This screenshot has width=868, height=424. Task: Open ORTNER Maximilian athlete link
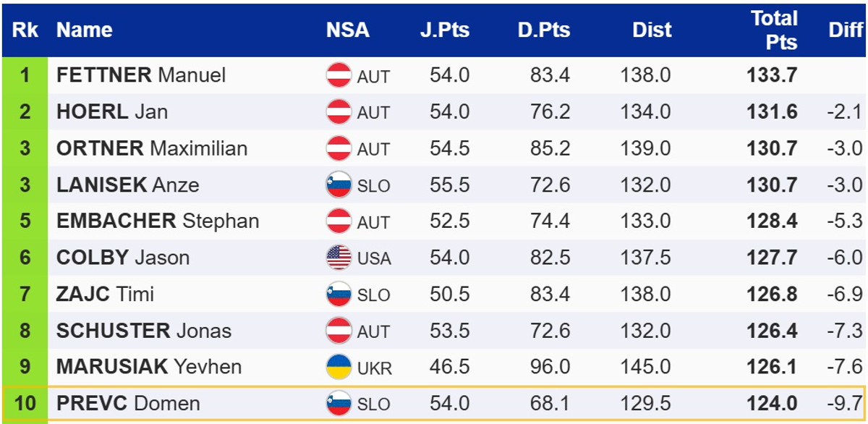152,148
